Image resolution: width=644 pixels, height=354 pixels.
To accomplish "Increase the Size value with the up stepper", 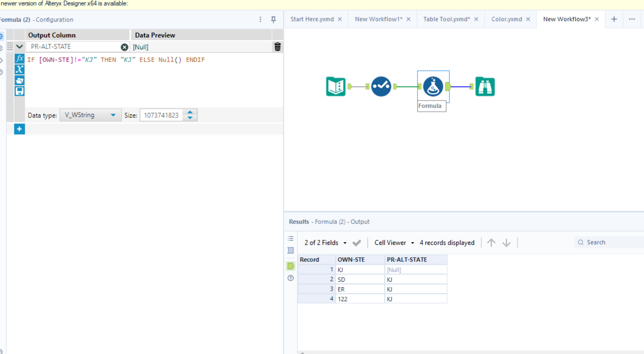I will 190,112.
